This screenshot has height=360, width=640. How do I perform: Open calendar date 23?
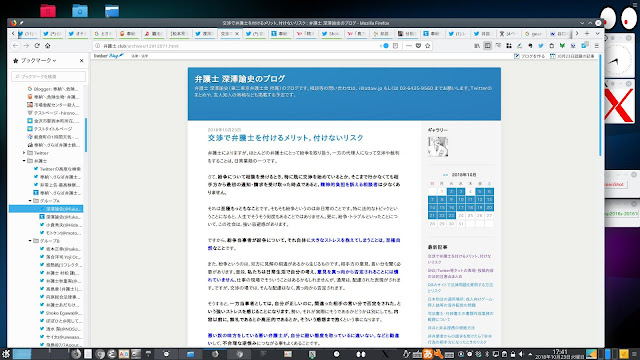451,216
